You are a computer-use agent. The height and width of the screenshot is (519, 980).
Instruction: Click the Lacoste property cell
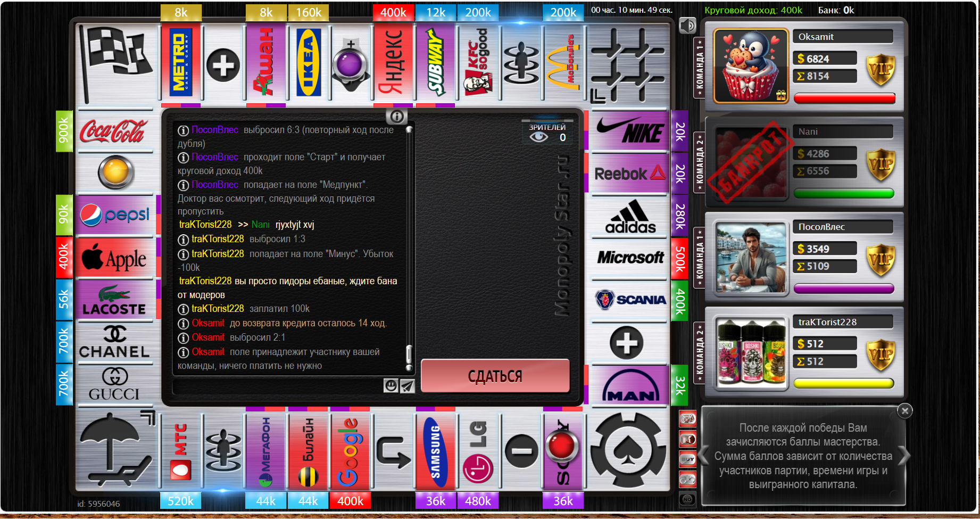pos(115,300)
